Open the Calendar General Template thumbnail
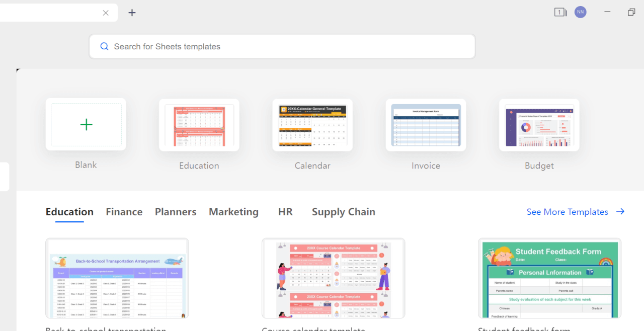The image size is (644, 331). pyautogui.click(x=312, y=125)
